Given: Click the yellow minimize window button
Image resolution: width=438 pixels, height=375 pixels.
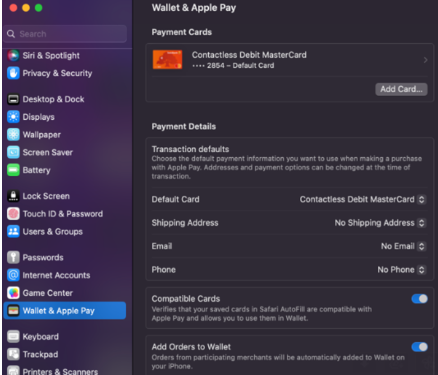Looking at the screenshot, I should click(x=26, y=8).
